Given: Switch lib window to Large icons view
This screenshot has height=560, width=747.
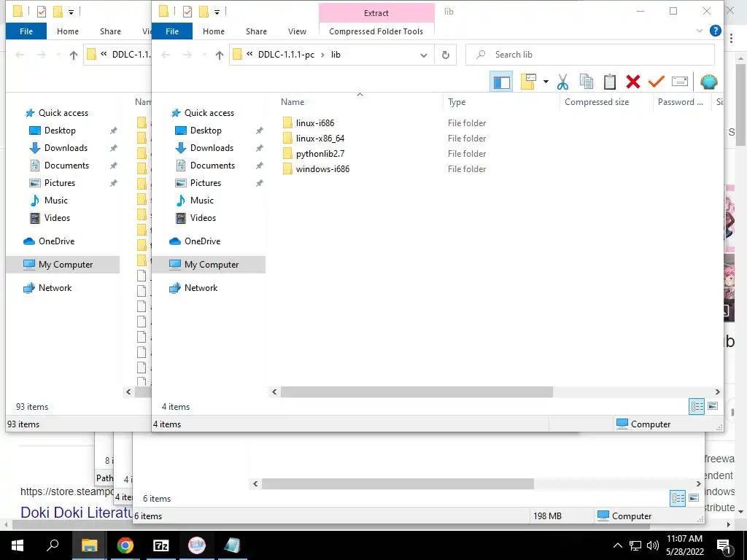Looking at the screenshot, I should pos(713,407).
